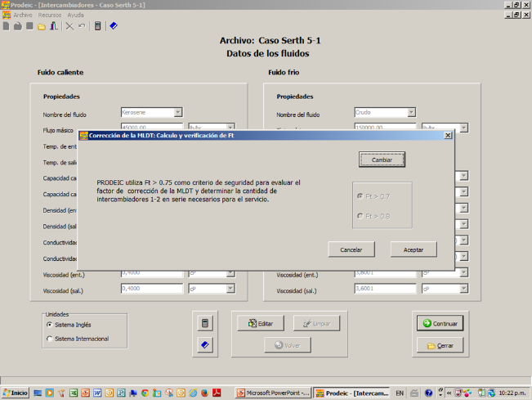The height and width of the screenshot is (400, 532).
Task: Click the network connection tray icon
Action: click(x=491, y=393)
